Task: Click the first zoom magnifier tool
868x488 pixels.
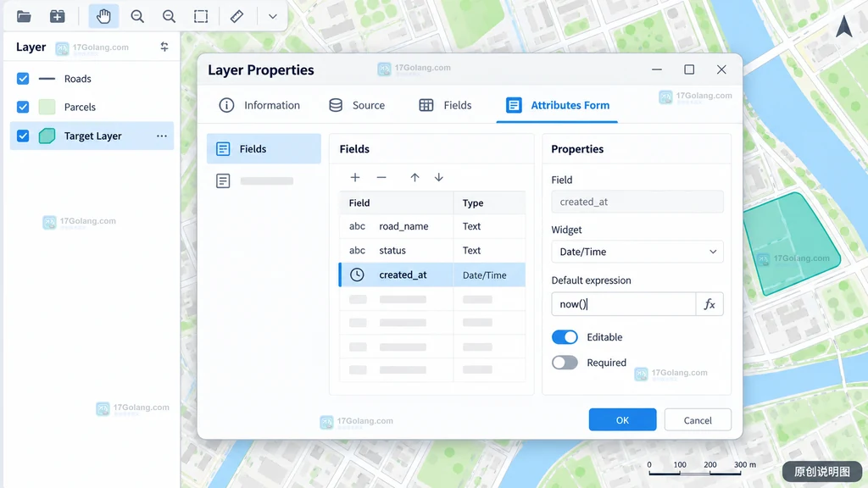Action: [x=137, y=16]
